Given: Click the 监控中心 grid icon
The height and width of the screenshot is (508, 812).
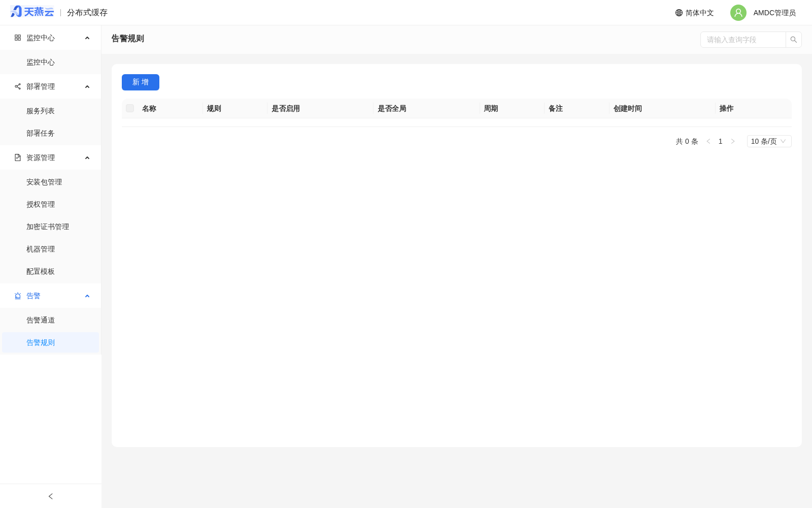Looking at the screenshot, I should 18,38.
